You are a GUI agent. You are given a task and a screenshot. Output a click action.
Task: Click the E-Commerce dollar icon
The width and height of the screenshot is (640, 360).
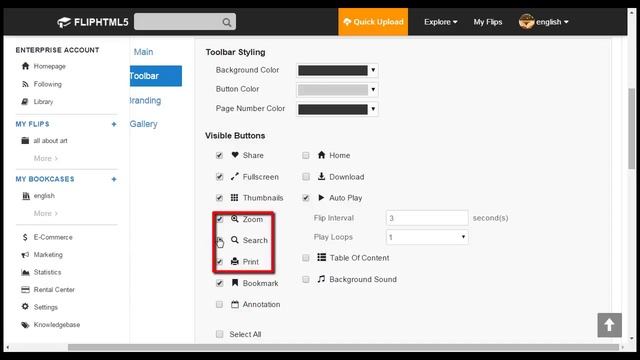point(25,237)
